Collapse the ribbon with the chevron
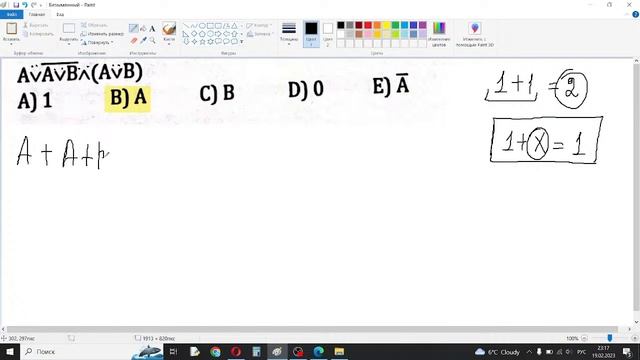 click(x=627, y=14)
